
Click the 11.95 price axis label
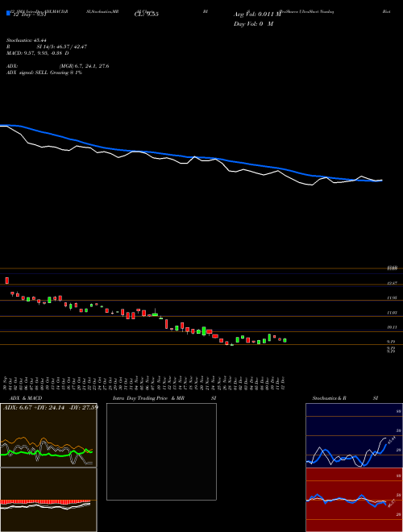[393, 298]
